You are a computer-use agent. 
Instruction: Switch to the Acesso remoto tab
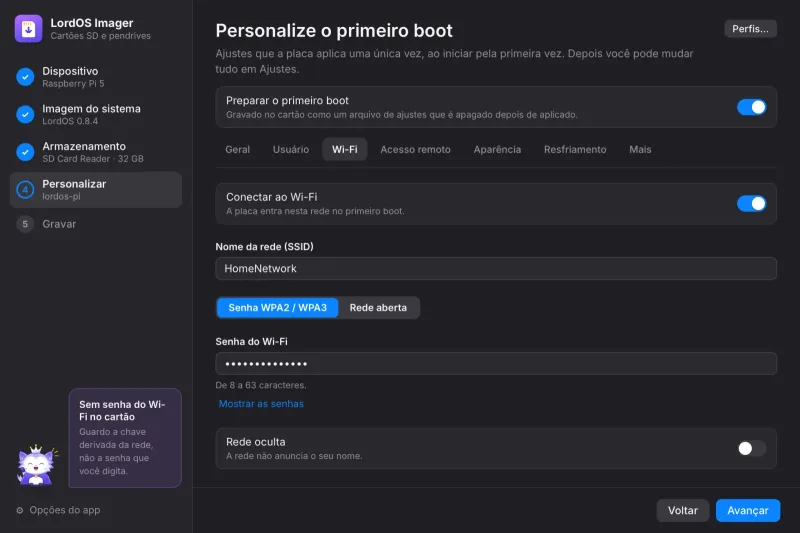coord(415,149)
